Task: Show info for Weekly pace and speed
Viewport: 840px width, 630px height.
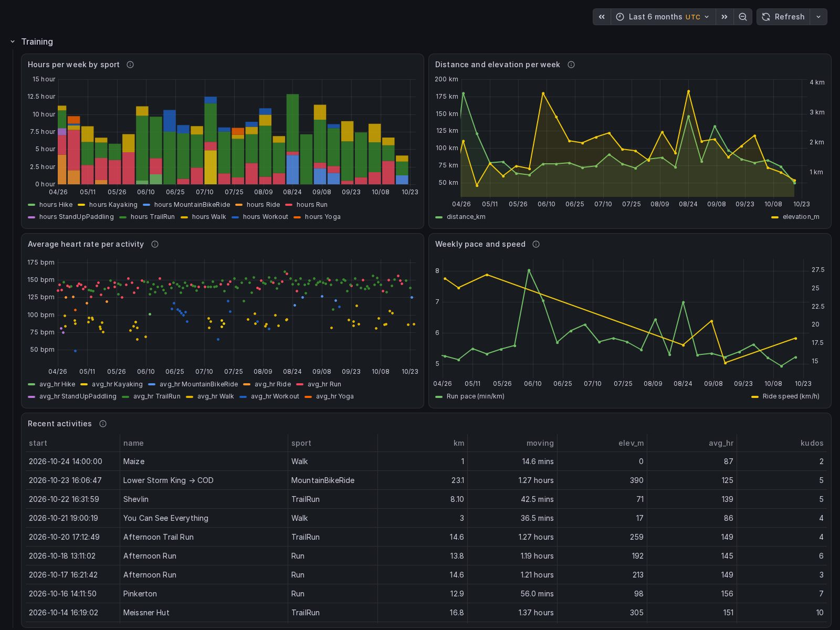Action: point(536,244)
